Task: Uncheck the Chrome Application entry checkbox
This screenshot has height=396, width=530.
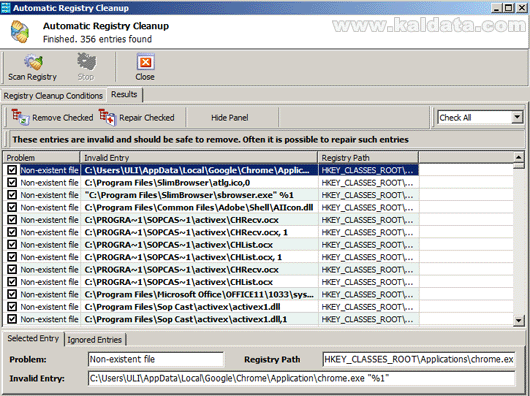Action: point(12,170)
